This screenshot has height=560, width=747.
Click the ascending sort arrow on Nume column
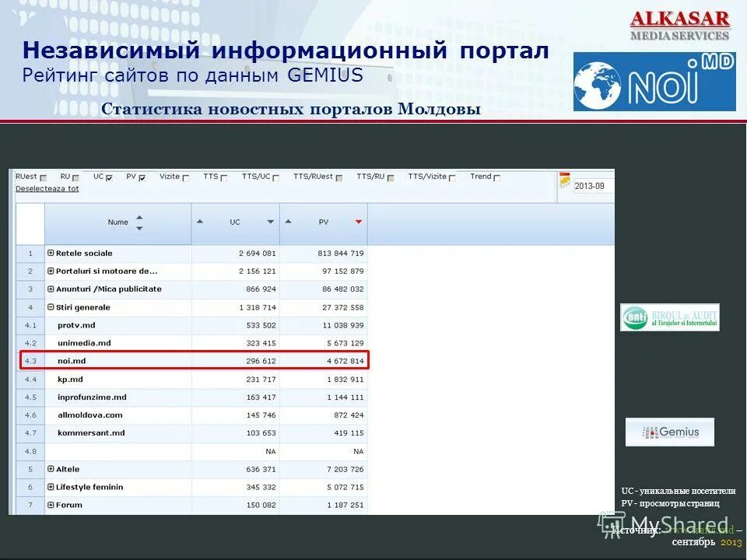[x=141, y=217]
